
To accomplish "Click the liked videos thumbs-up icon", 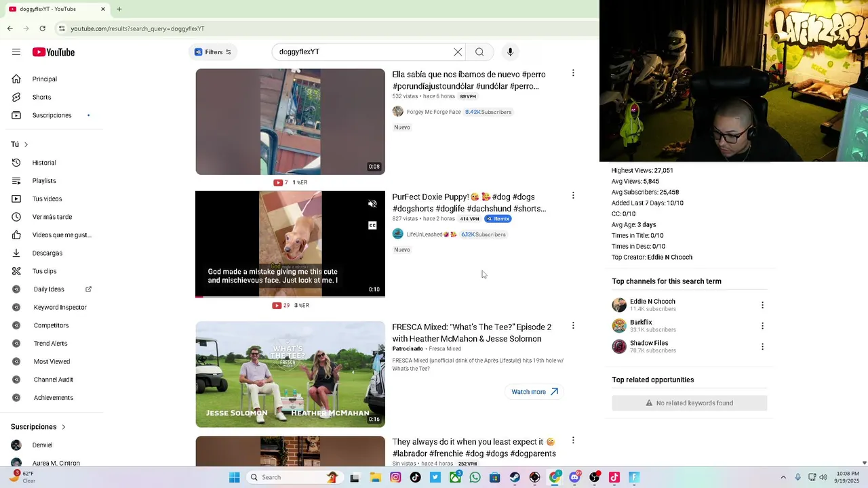I will coord(16,235).
